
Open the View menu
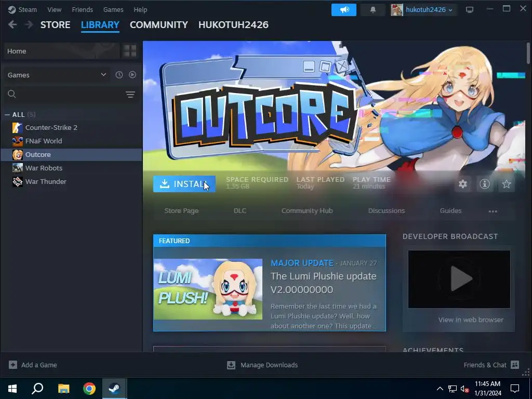[x=54, y=9]
